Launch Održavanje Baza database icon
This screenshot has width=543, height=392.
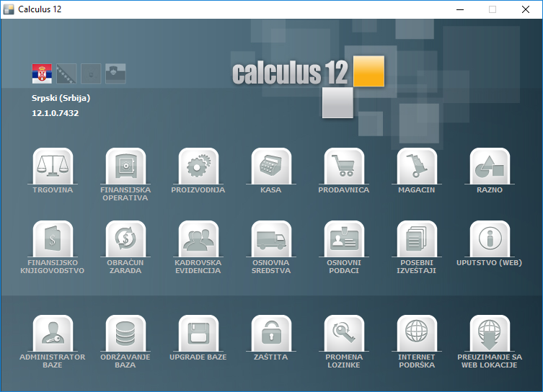pos(125,334)
